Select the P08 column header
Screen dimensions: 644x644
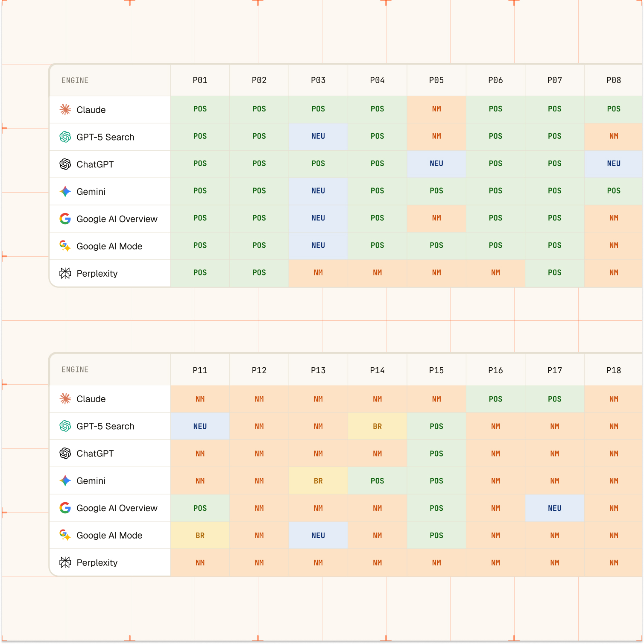614,80
